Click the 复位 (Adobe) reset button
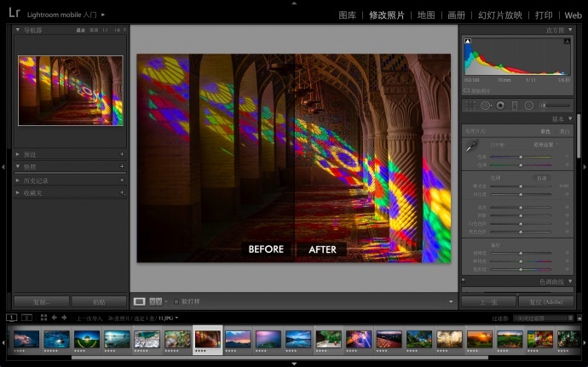The height and width of the screenshot is (367, 588). coord(545,301)
